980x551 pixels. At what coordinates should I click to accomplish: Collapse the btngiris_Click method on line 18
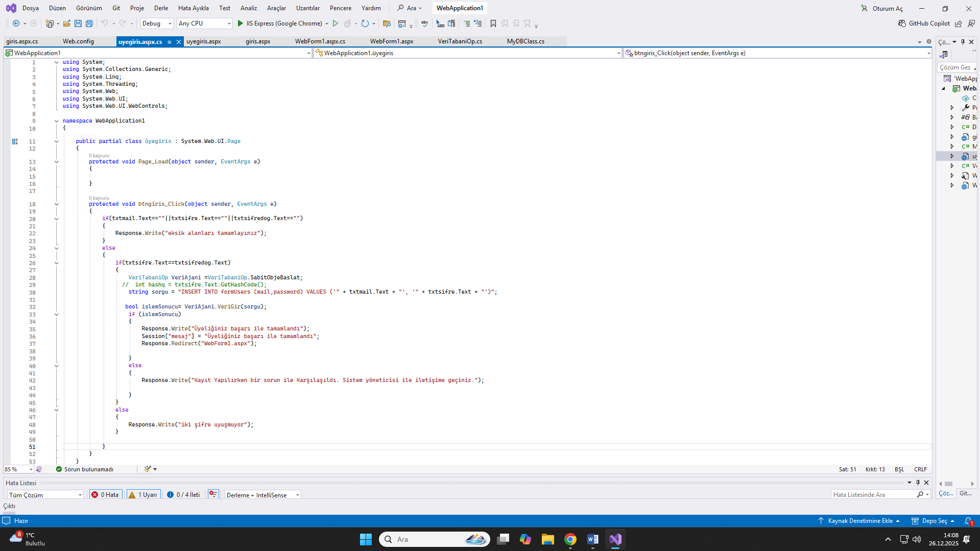[57, 204]
